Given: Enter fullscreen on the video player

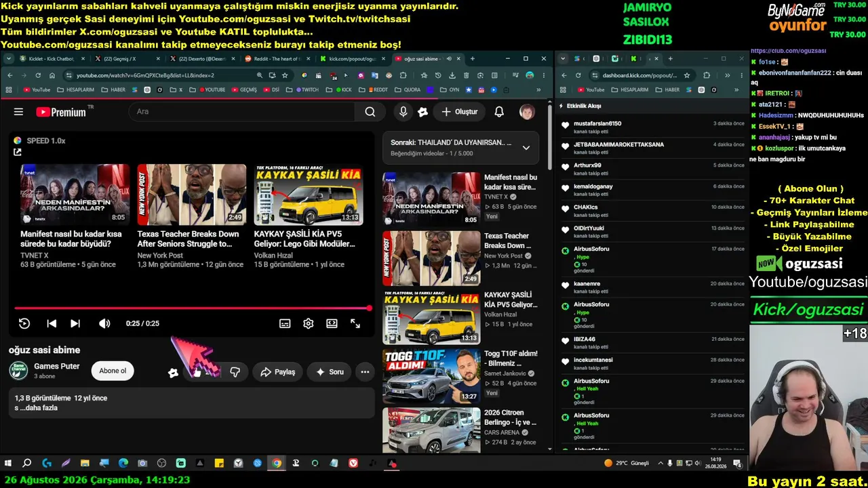Looking at the screenshot, I should [355, 323].
